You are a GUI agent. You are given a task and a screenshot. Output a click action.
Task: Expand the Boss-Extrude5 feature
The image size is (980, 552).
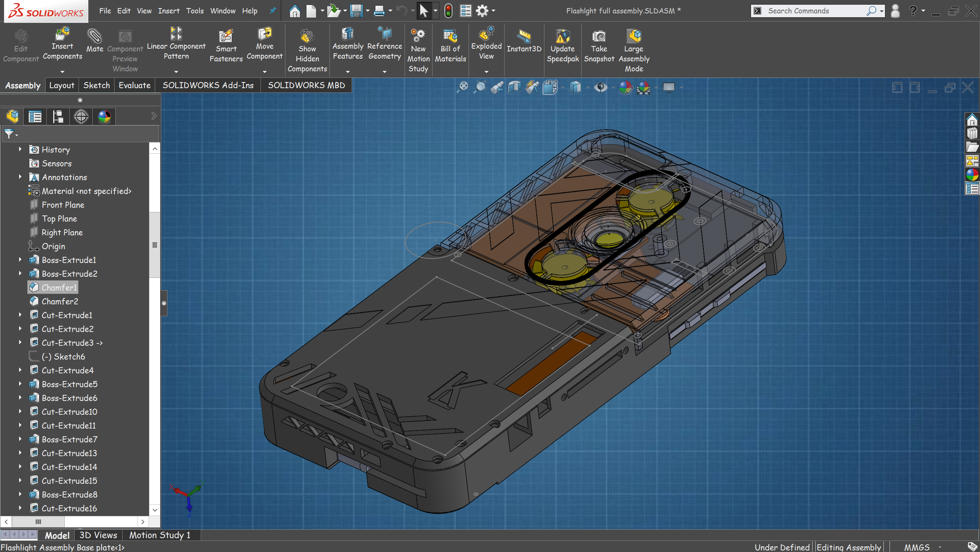20,384
